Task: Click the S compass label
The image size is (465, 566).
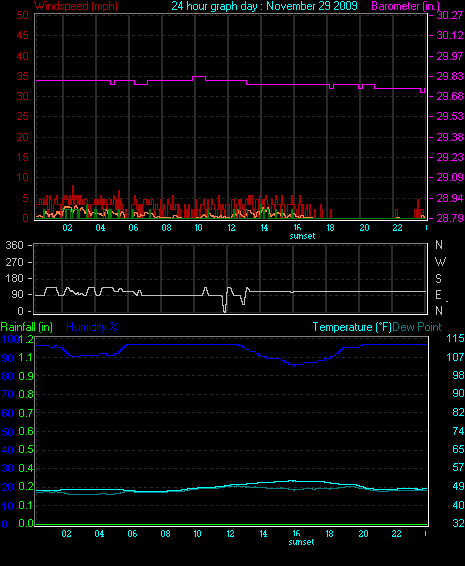Action: click(x=438, y=278)
